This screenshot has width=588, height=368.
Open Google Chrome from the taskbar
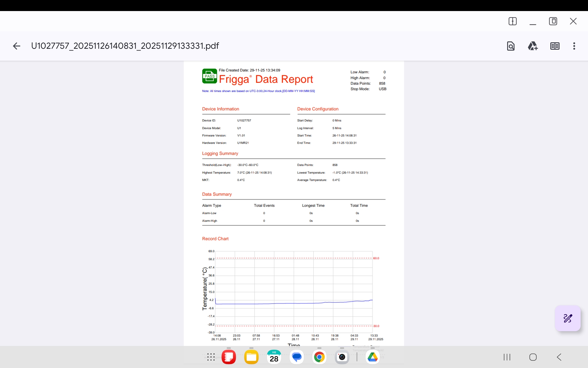[x=319, y=357]
